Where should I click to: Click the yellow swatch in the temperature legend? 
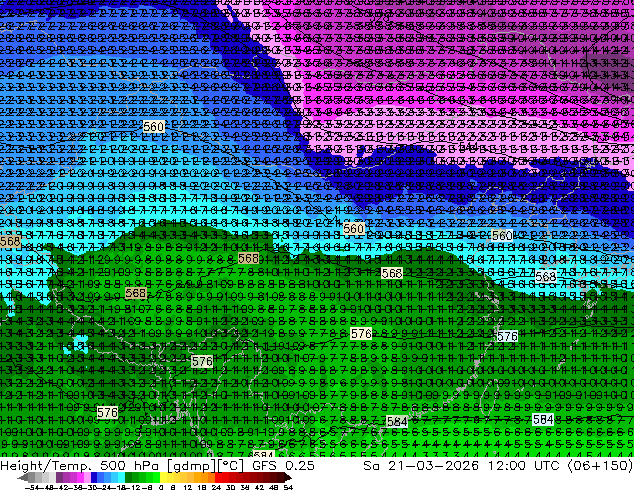point(163,477)
